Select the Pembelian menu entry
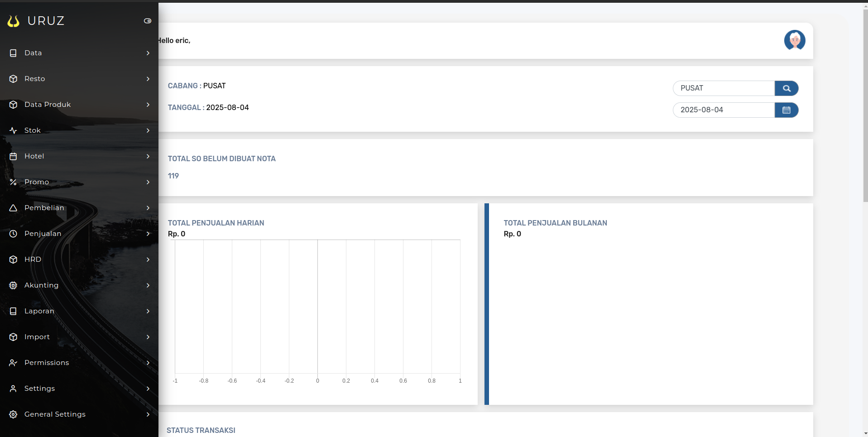This screenshot has width=868, height=437. pyautogui.click(x=44, y=208)
